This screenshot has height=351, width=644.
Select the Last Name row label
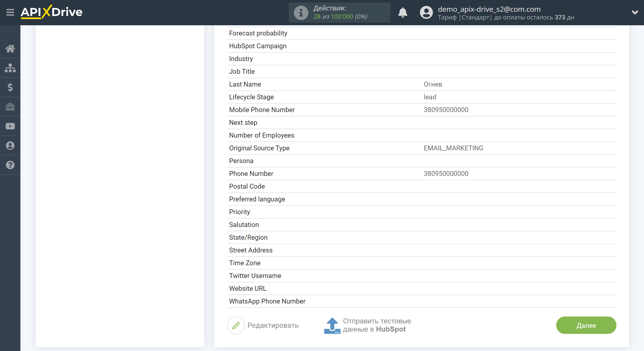tap(245, 84)
